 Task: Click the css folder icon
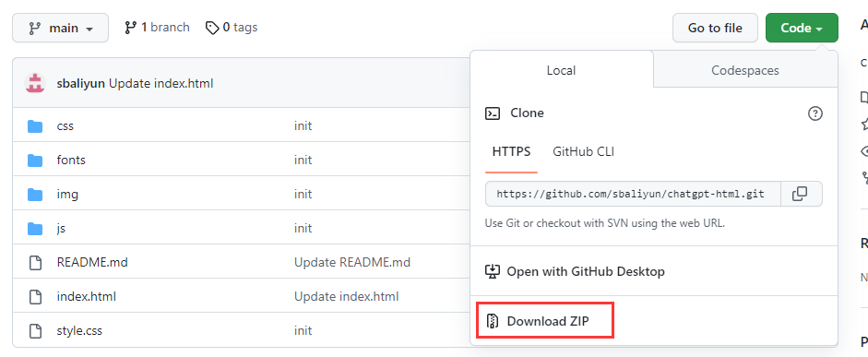pos(35,126)
